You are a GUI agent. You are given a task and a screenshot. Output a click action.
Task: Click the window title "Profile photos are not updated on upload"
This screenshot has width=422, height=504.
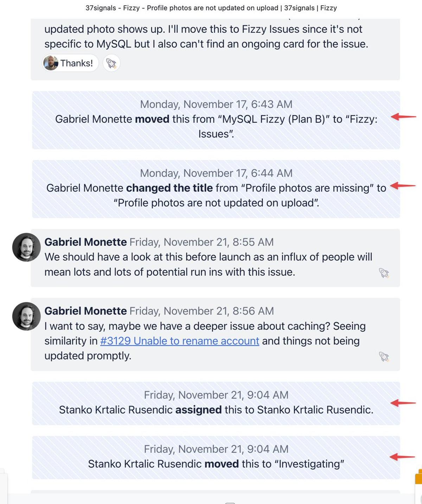(x=210, y=8)
